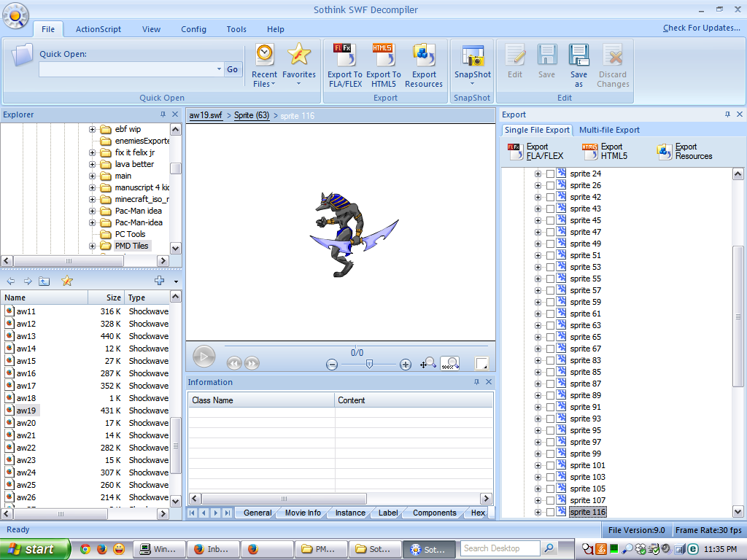Switch to Multi-file Export tab
The width and height of the screenshot is (747, 560).
click(609, 130)
